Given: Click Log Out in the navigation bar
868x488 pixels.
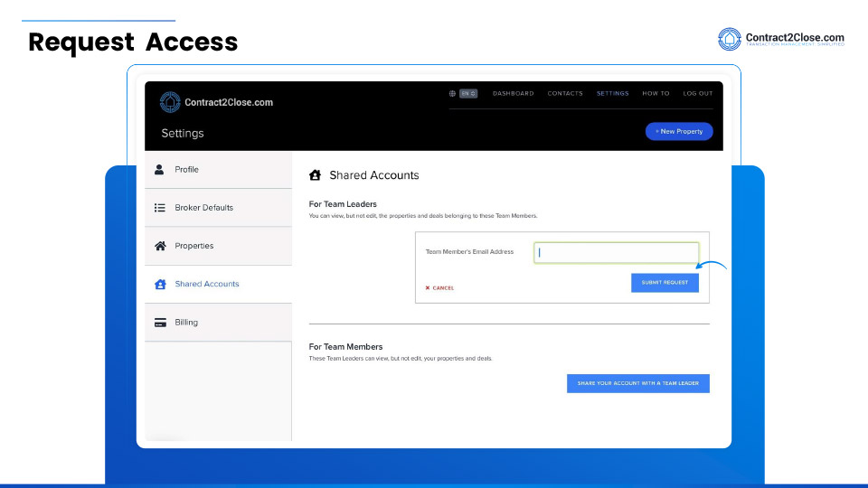Looking at the screenshot, I should (697, 93).
